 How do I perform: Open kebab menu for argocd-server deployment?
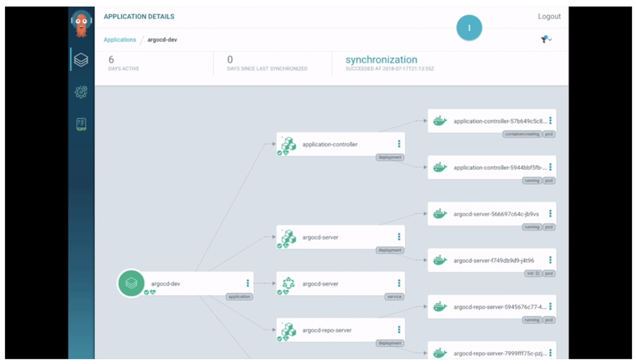pos(399,237)
